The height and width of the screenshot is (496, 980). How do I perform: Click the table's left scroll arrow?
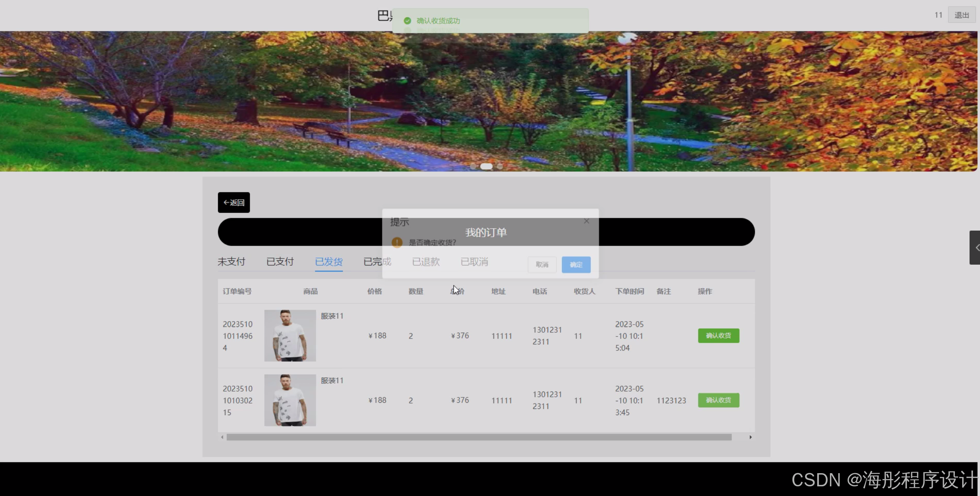(222, 437)
